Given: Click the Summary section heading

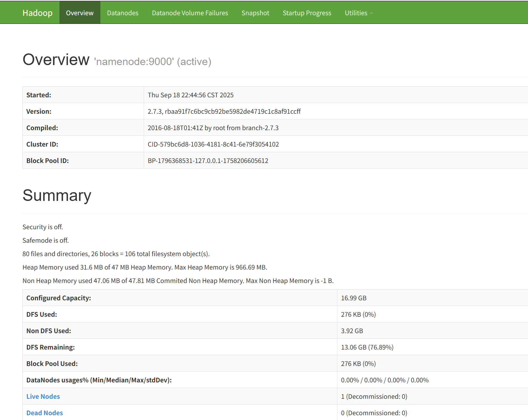Looking at the screenshot, I should coord(57,196).
